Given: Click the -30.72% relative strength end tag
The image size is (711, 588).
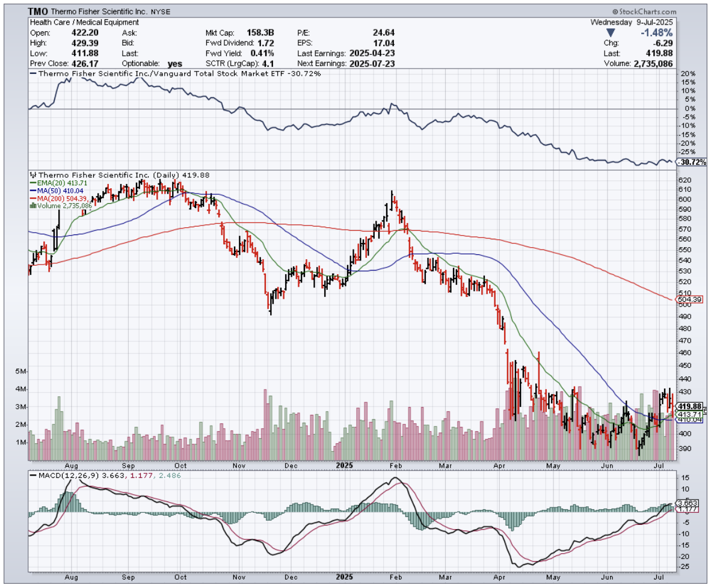Looking at the screenshot, I should click(689, 162).
